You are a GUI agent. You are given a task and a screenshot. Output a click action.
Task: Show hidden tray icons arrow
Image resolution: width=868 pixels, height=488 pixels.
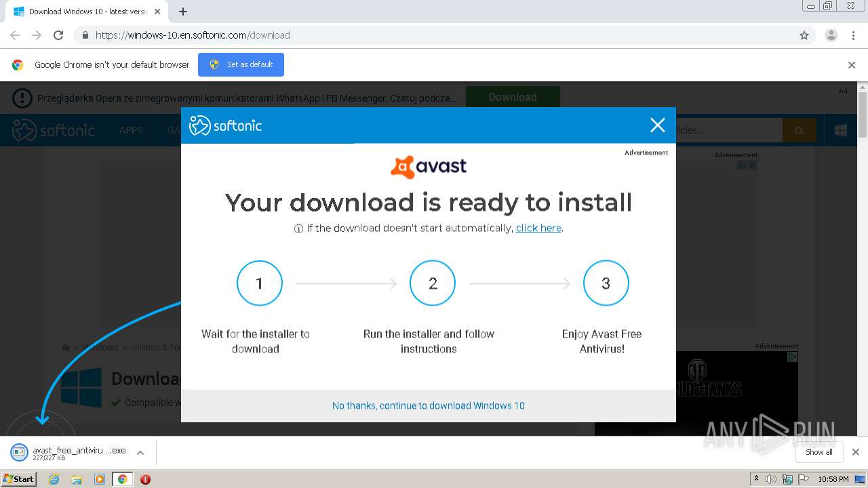click(x=756, y=479)
